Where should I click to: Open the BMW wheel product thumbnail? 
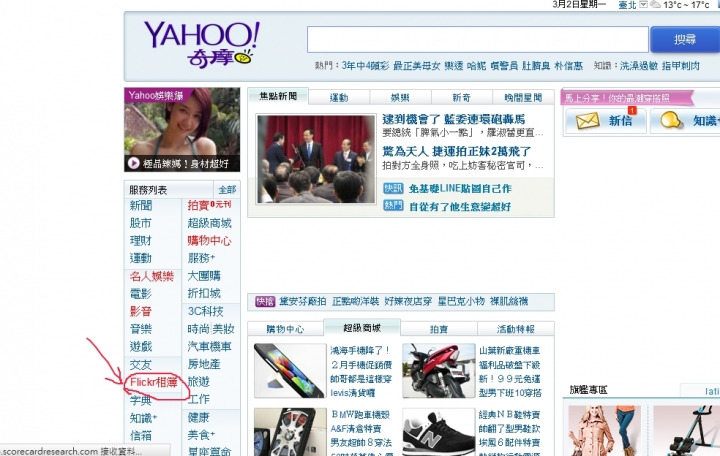click(x=290, y=432)
